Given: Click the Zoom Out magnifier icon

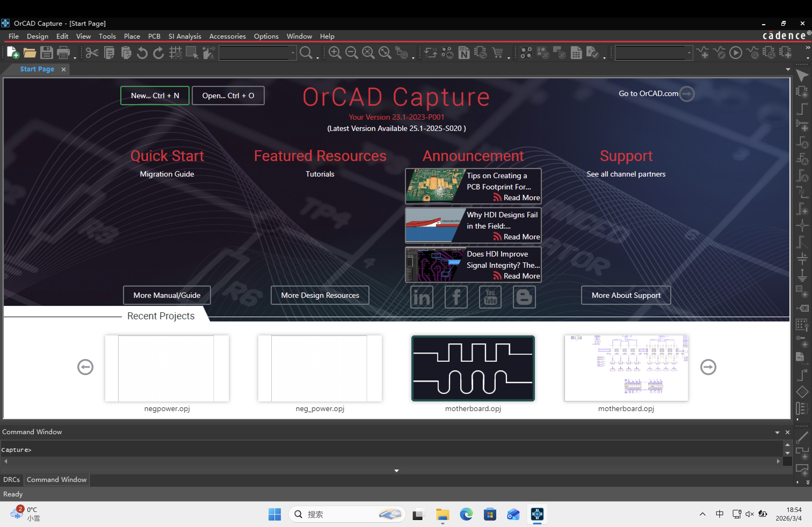Looking at the screenshot, I should [x=351, y=53].
